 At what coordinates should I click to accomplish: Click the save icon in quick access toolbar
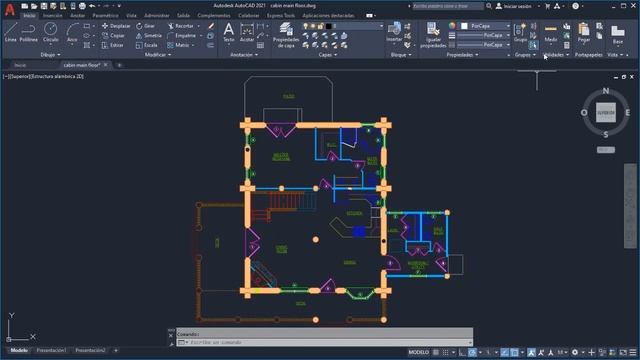[x=44, y=6]
